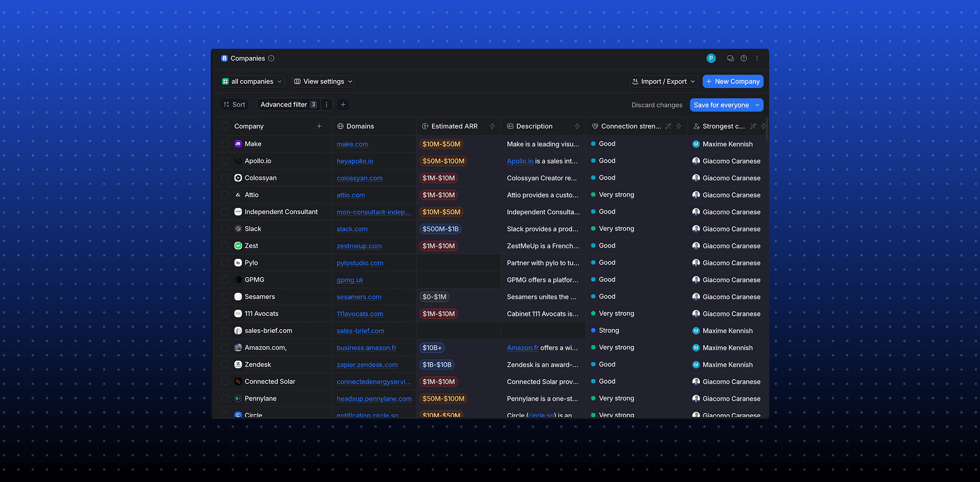Open the Sort options

235,105
